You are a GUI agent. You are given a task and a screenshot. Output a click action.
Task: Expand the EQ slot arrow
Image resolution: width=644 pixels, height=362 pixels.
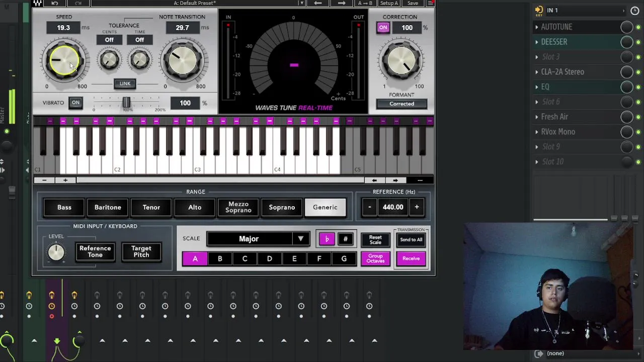point(537,87)
